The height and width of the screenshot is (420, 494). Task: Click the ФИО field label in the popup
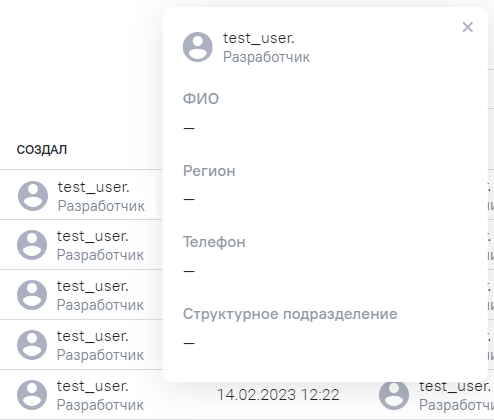(201, 99)
